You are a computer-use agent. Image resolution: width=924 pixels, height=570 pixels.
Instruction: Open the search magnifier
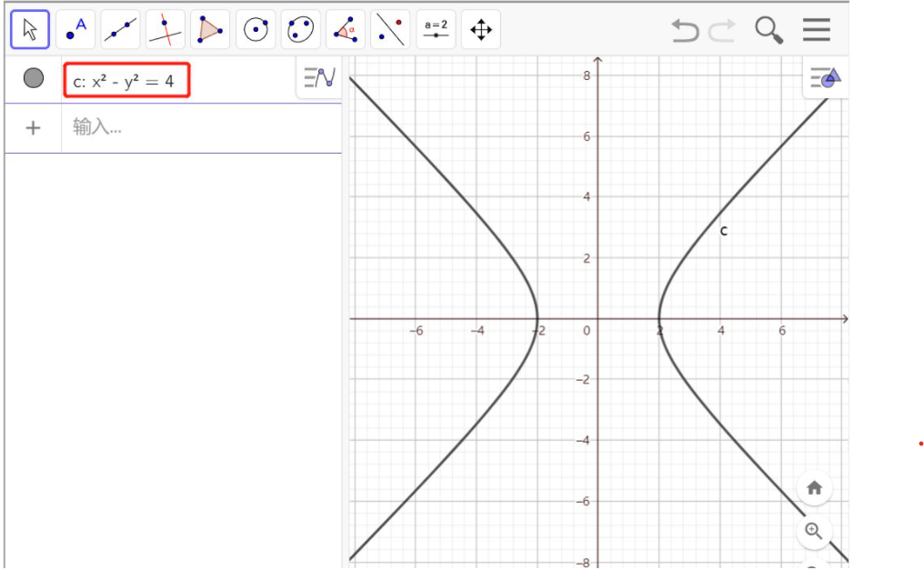[x=769, y=31]
